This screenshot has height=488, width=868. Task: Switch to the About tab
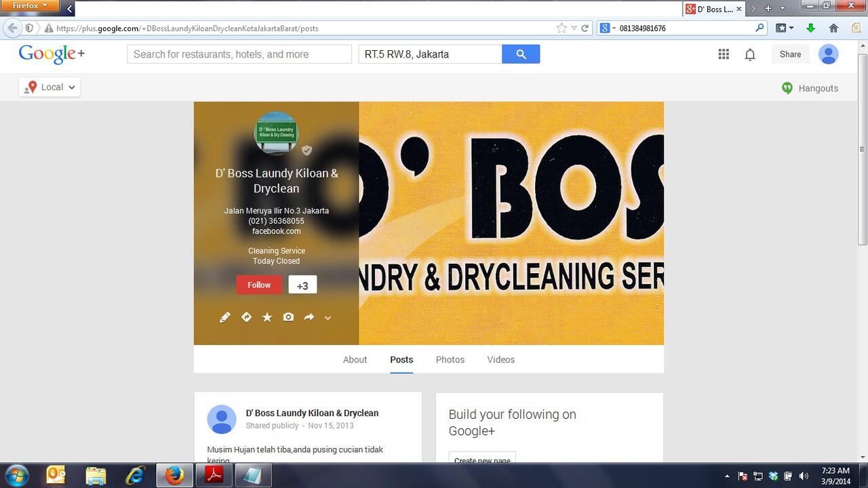[x=355, y=360]
